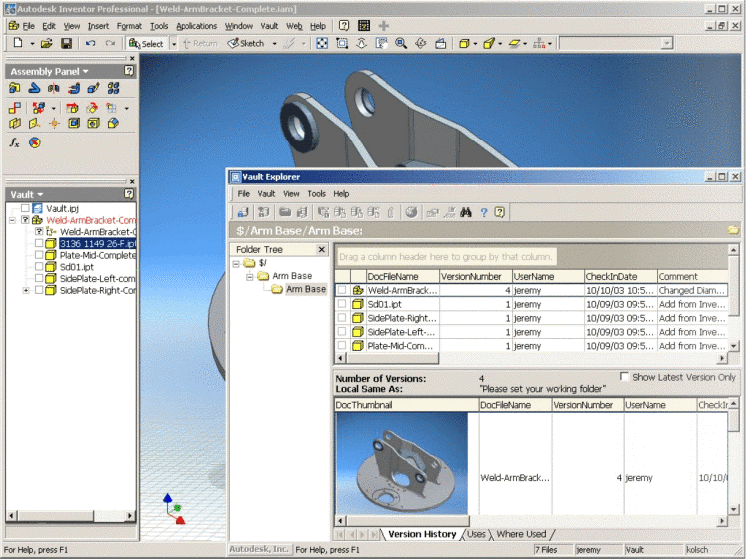Open the Assembly Panel dropdown arrow
The image size is (746, 560).
(x=86, y=72)
